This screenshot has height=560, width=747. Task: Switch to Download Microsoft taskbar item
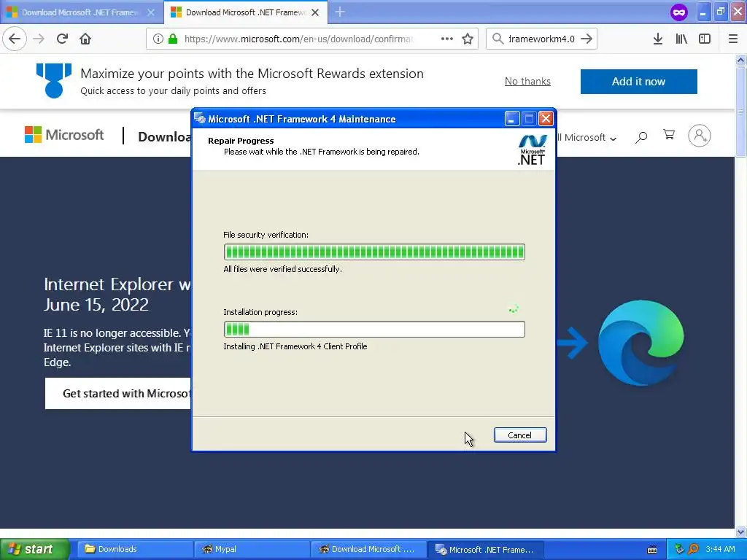pyautogui.click(x=368, y=549)
